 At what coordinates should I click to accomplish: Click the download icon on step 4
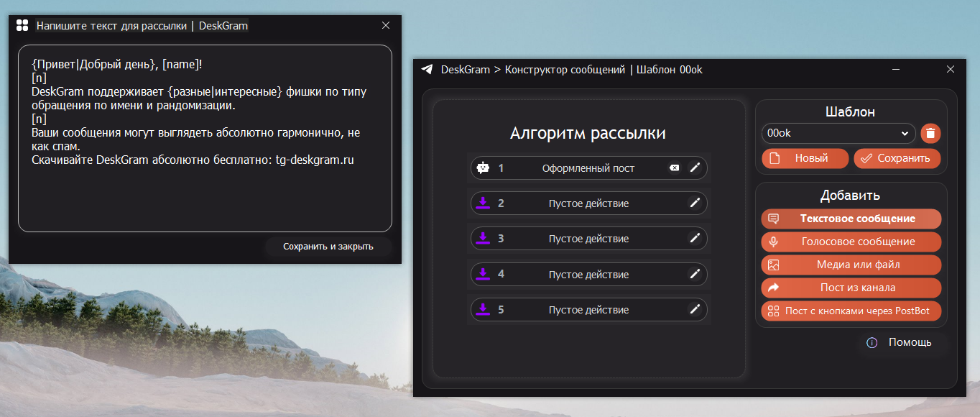484,274
